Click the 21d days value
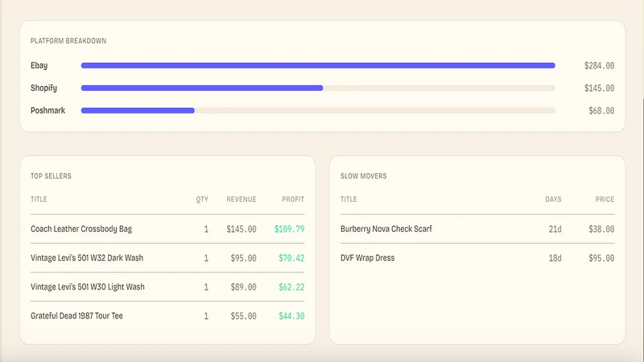This screenshot has height=362, width=644. tap(555, 229)
